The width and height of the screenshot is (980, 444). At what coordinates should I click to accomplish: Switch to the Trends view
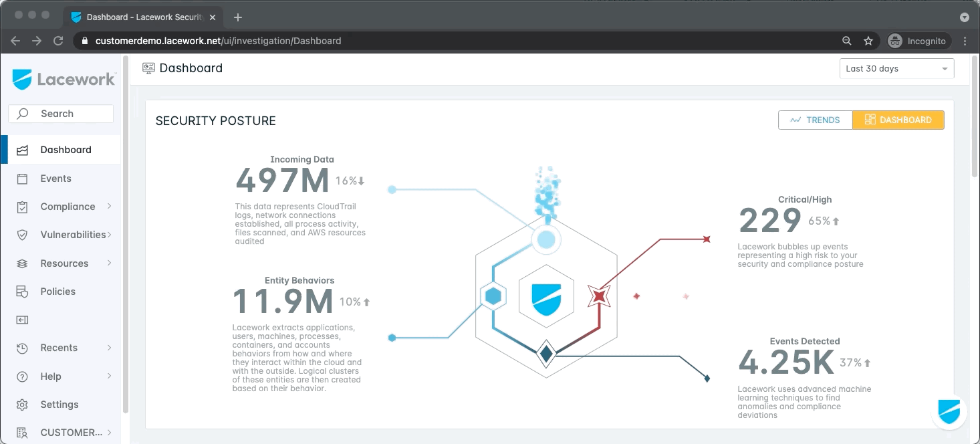(815, 120)
